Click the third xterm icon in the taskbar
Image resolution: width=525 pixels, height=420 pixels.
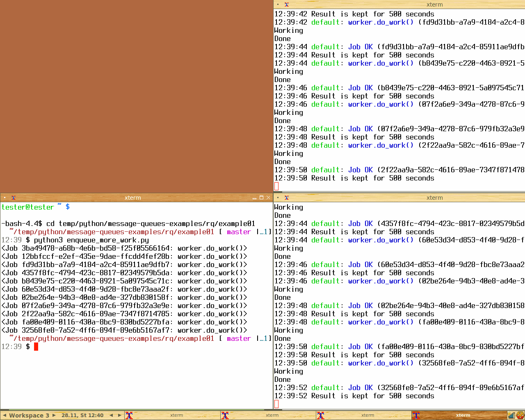321,415
